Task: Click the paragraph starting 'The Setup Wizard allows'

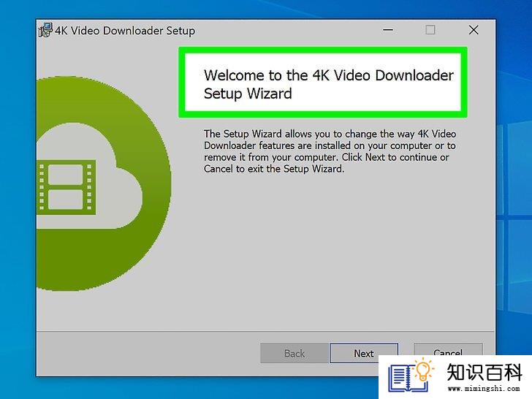Action: [x=330, y=151]
